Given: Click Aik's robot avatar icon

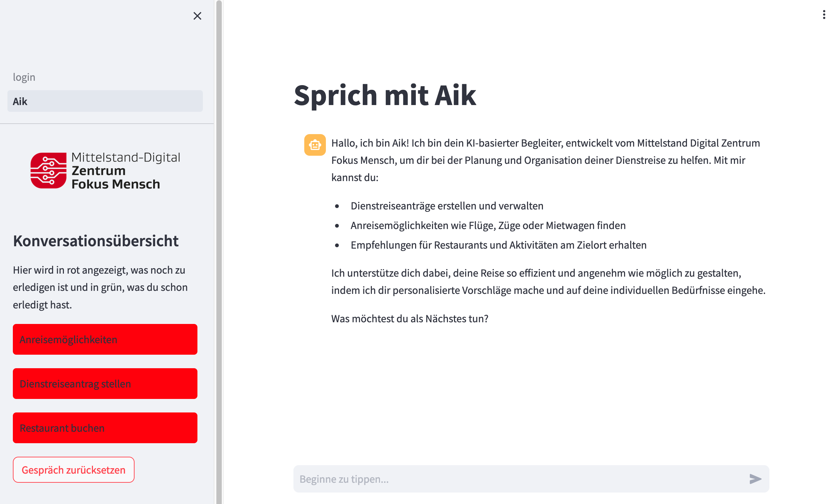Looking at the screenshot, I should point(315,145).
